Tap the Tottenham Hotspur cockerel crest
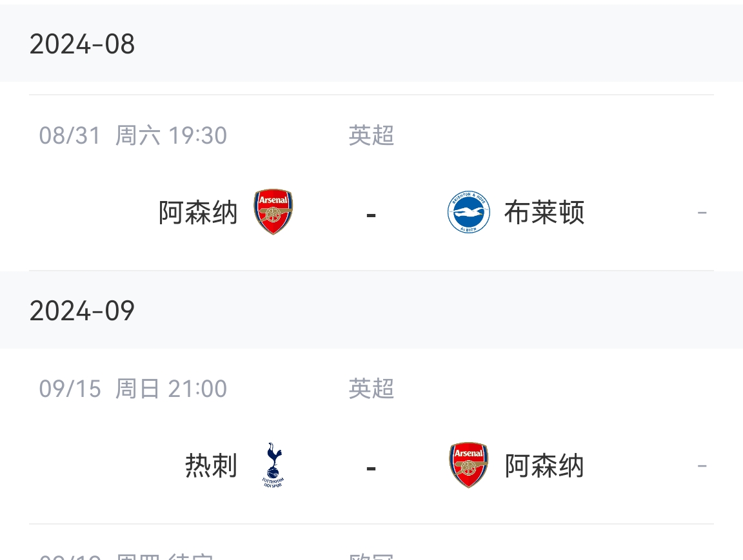The height and width of the screenshot is (560, 743). click(x=273, y=465)
